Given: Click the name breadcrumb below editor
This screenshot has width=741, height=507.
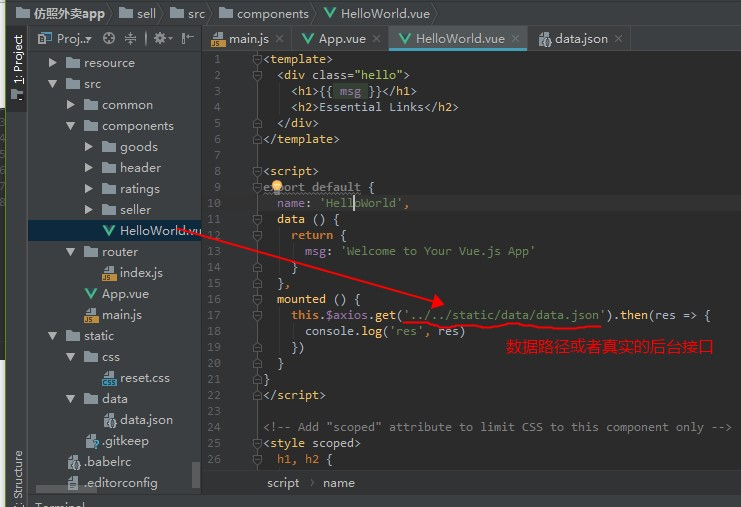Looking at the screenshot, I should (x=339, y=483).
